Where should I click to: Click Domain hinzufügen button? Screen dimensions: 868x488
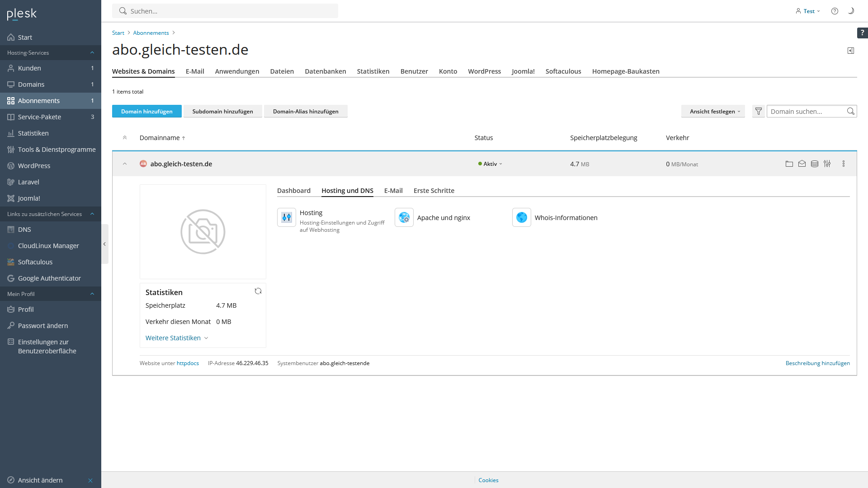coord(146,112)
